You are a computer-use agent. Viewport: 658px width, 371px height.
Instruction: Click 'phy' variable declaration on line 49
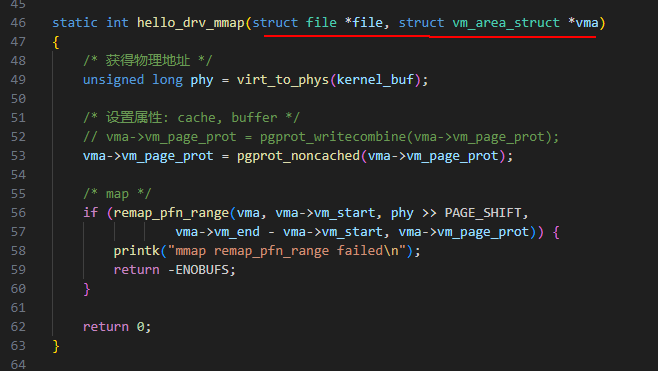coord(202,80)
